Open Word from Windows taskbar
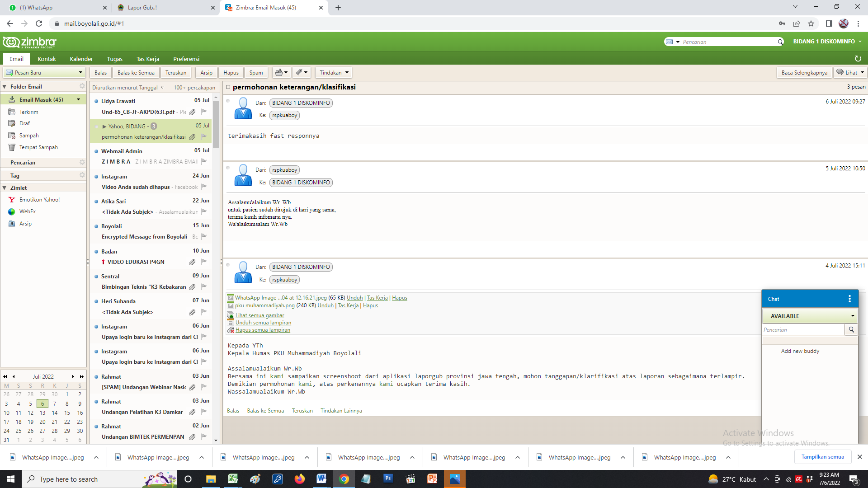 pos(321,479)
